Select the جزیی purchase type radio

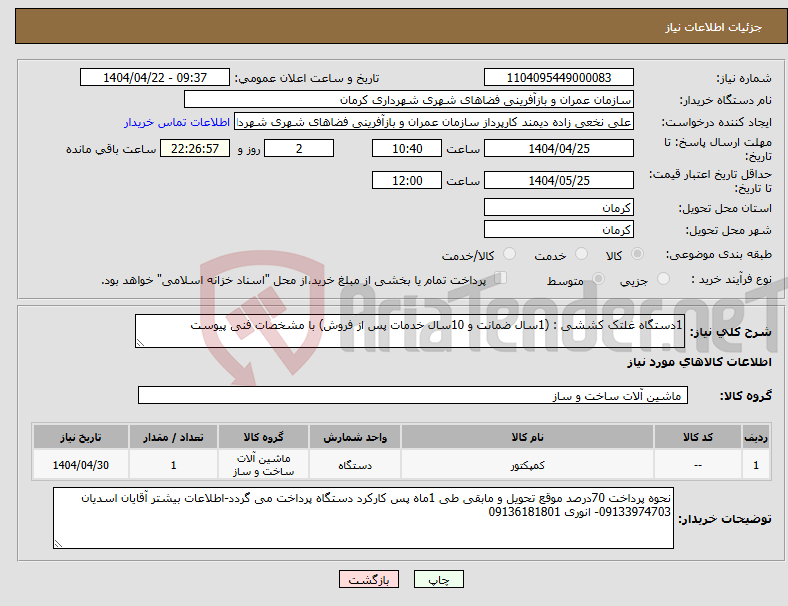663,279
